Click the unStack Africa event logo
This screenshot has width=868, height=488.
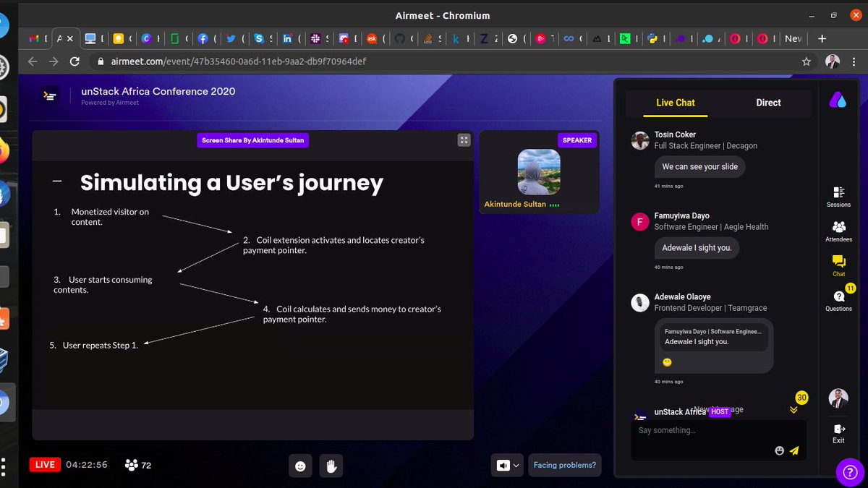(49, 96)
